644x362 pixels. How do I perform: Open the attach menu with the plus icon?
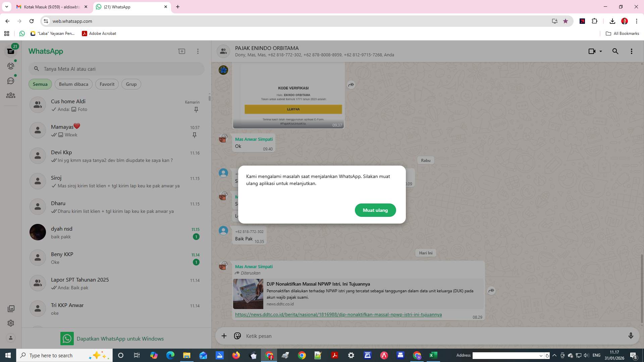pos(224,336)
